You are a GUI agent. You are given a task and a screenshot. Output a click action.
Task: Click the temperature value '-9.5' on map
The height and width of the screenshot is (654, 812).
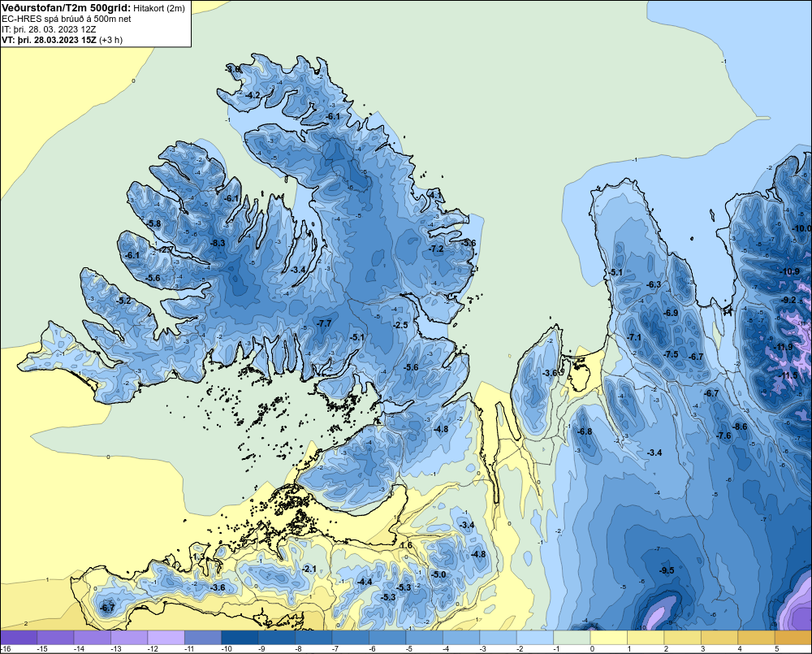(x=667, y=570)
